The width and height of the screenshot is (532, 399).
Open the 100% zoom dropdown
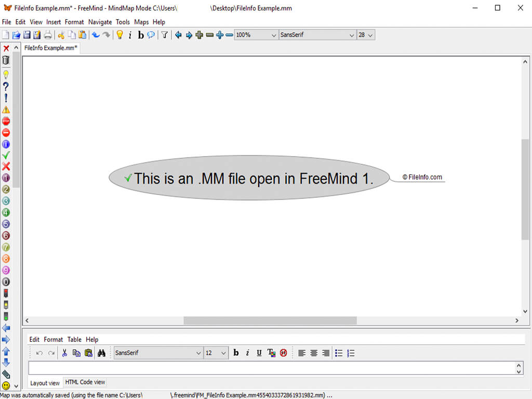[256, 35]
